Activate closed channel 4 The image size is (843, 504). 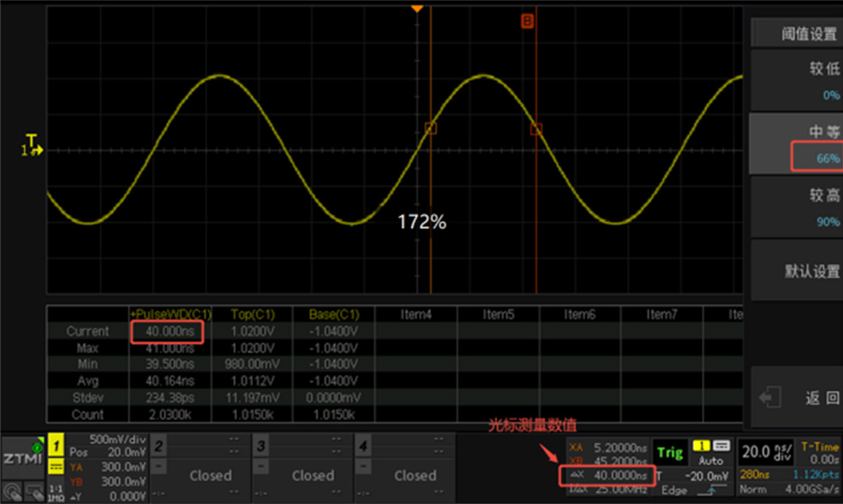tap(416, 475)
